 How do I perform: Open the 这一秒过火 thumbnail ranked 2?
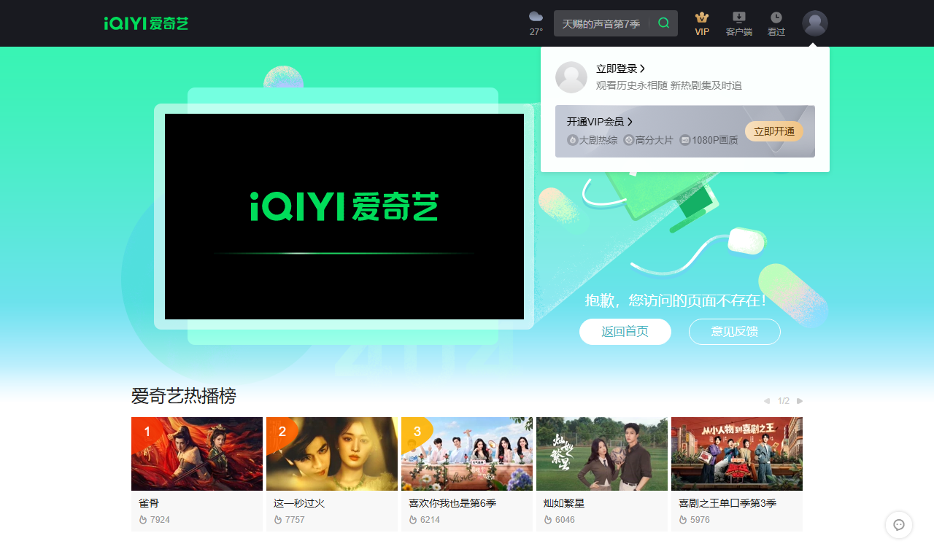click(332, 454)
